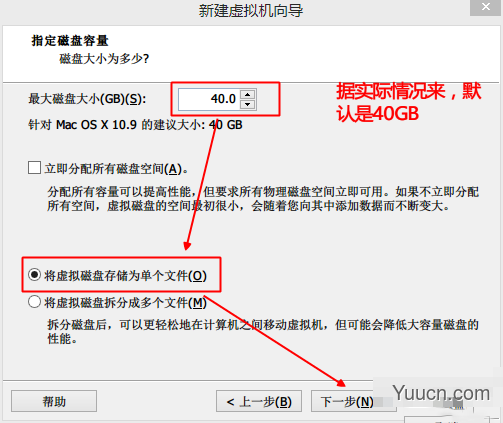Viewport: 503px width, 423px height.
Task: Click the 分配所有容量可以提高性能 description paragraph
Action: 263,199
